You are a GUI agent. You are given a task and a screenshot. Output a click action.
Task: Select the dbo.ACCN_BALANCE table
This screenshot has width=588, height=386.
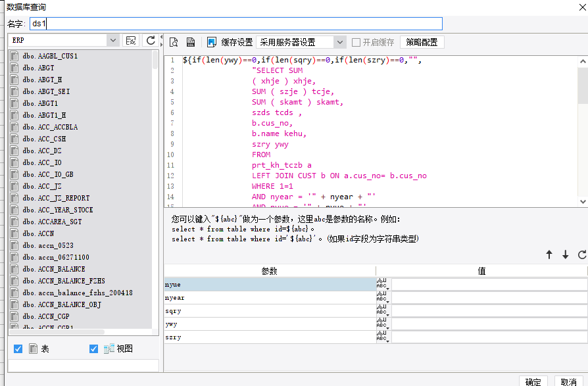53,269
